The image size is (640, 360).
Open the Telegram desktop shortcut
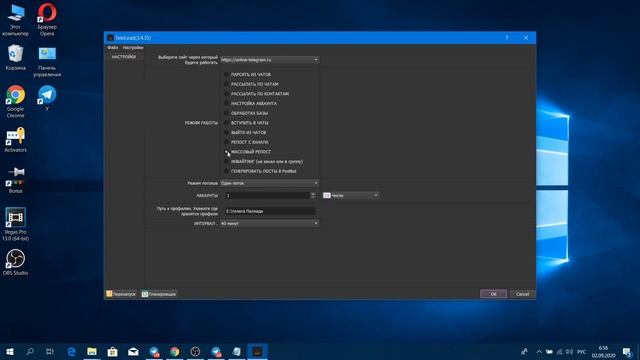point(47,98)
